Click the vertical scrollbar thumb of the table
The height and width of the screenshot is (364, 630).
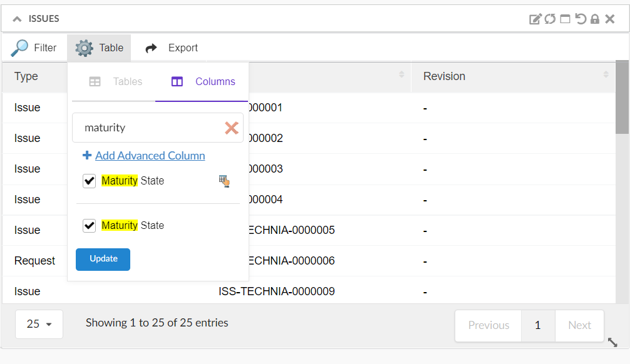click(x=621, y=97)
